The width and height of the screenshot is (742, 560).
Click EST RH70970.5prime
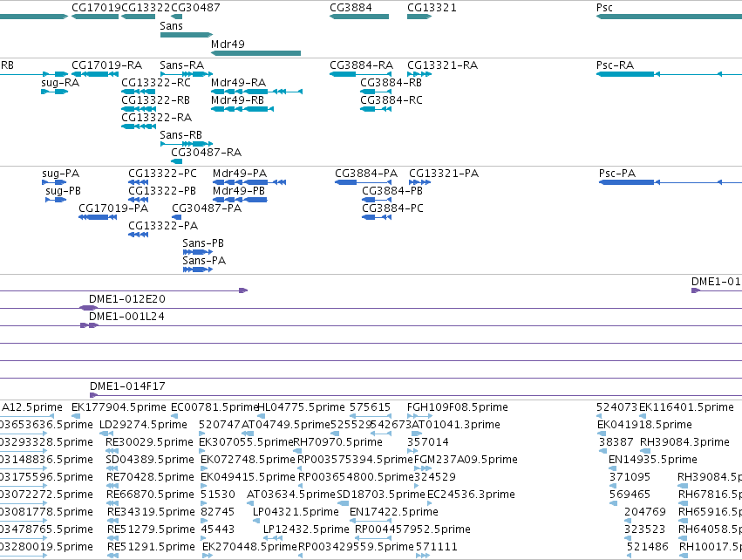[x=338, y=442]
